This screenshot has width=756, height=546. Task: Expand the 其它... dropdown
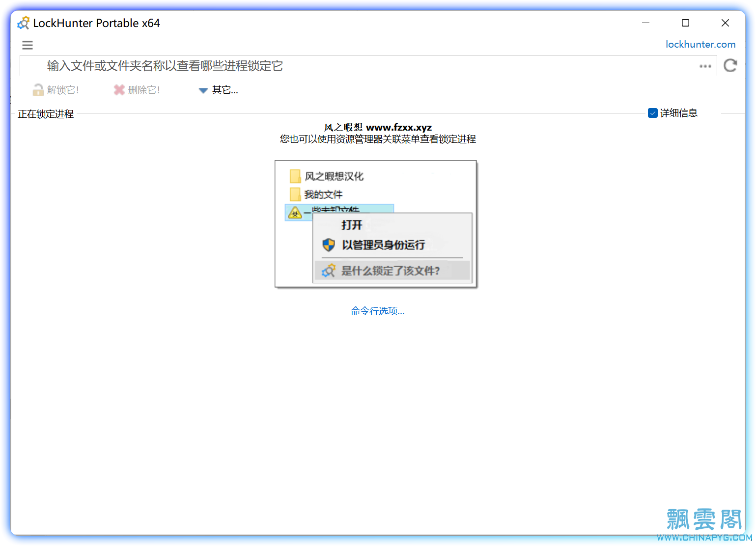pyautogui.click(x=219, y=90)
